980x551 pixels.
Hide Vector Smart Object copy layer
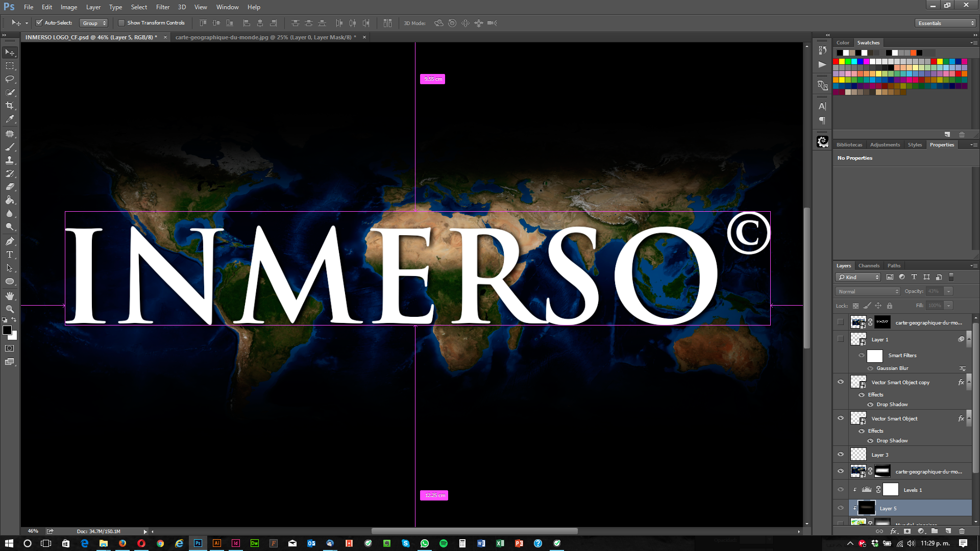[841, 382]
